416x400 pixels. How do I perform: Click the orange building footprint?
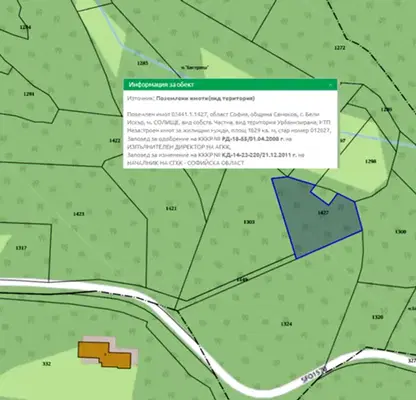point(104,355)
